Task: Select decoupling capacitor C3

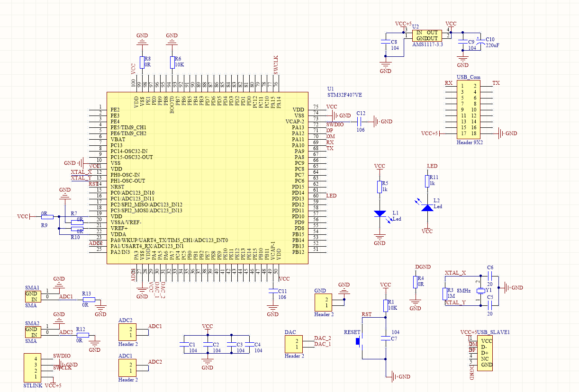Action: click(231, 344)
